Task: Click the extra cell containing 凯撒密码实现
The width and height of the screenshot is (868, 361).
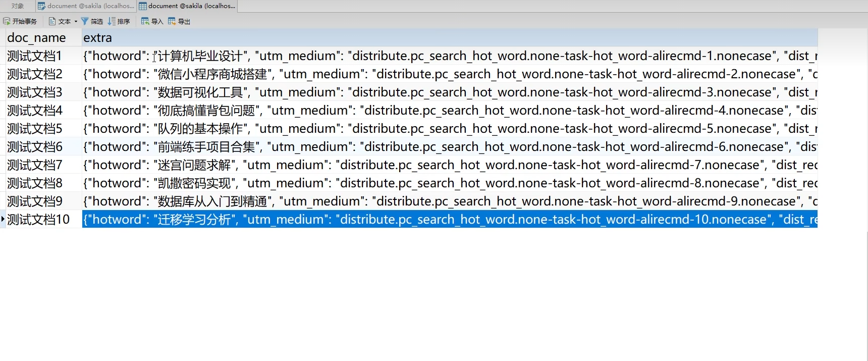Action: pyautogui.click(x=450, y=183)
